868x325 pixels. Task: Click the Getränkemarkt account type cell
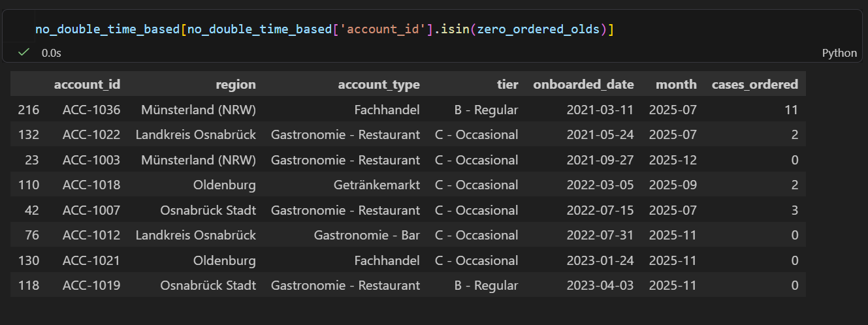click(x=377, y=185)
